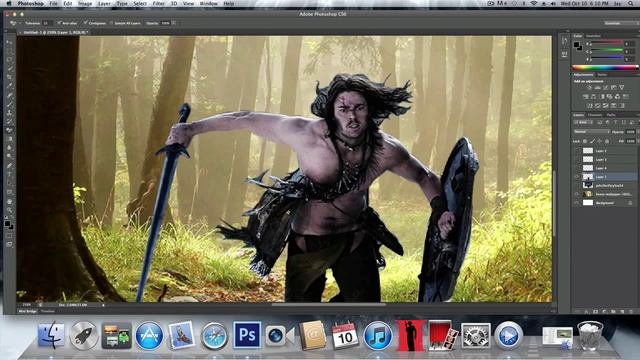
Task: Enable Sample All Layers checkbox
Action: (x=111, y=23)
